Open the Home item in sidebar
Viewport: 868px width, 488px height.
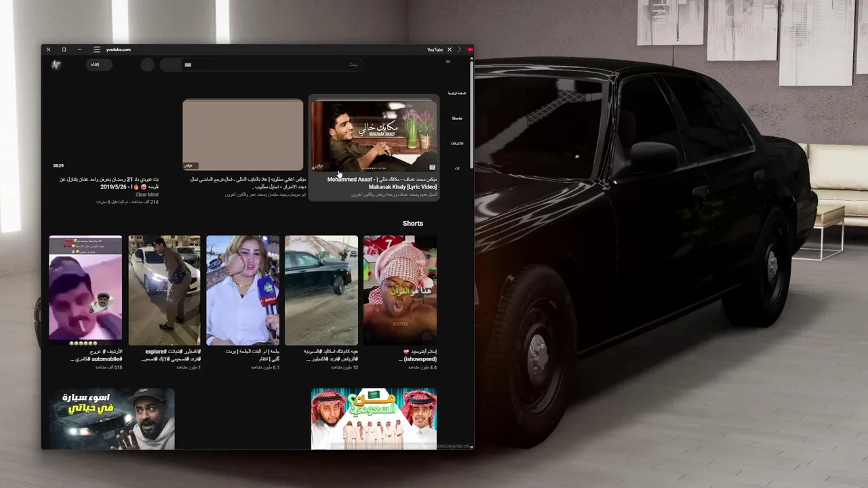pyautogui.click(x=457, y=92)
